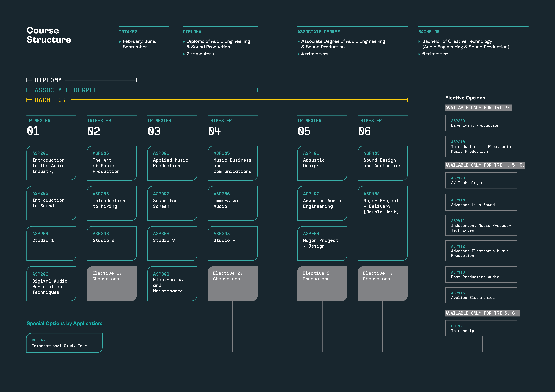This screenshot has width=555, height=392.
Task: Click ASP305 Music Business and Communications
Action: (x=233, y=163)
